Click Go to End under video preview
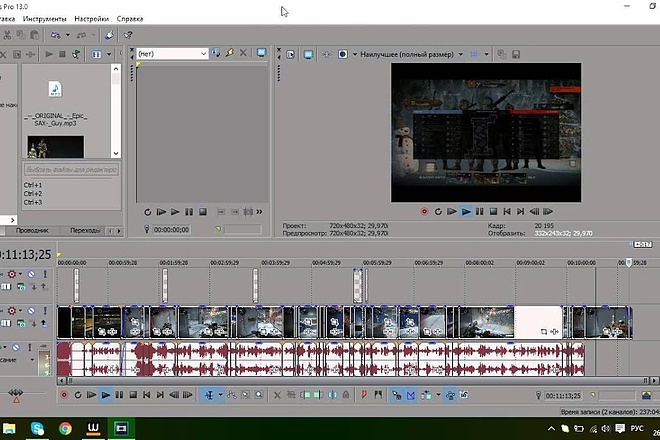660x440 pixels. pos(520,211)
